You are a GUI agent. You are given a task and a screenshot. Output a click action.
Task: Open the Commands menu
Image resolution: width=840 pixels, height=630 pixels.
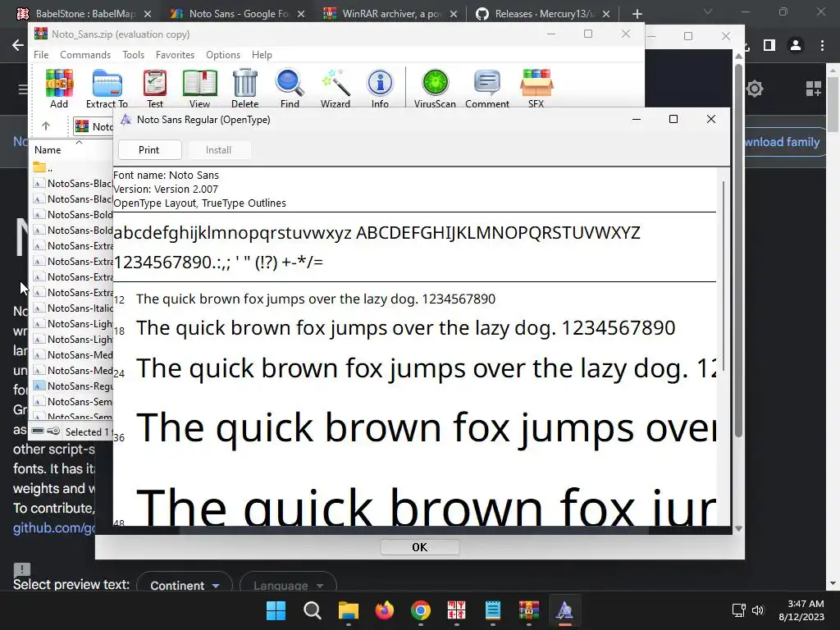pos(85,55)
